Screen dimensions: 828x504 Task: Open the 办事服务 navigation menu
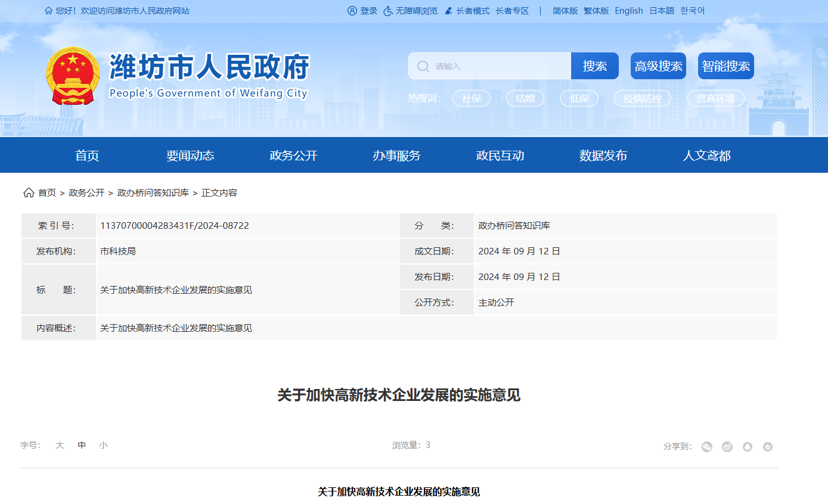(397, 155)
